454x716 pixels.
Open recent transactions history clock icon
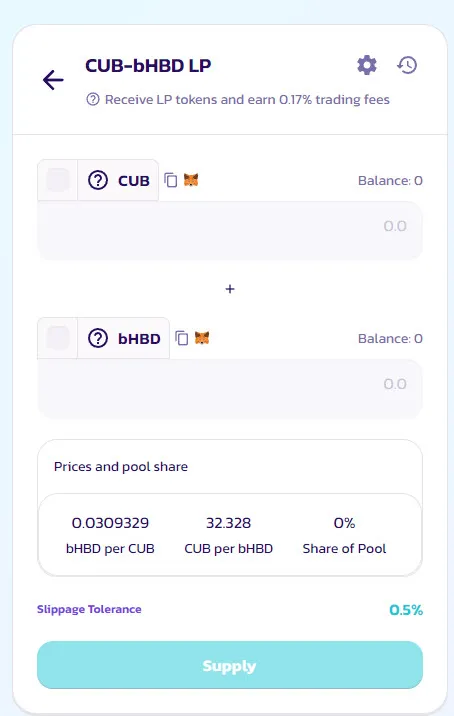[x=407, y=65]
